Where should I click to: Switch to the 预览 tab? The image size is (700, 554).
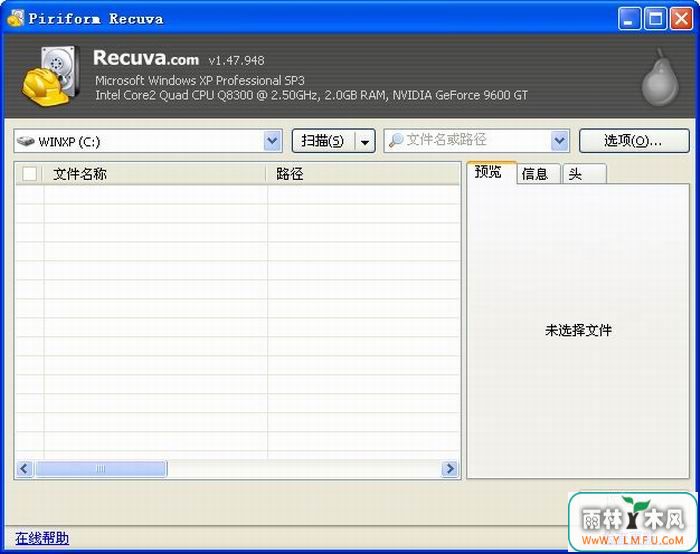[x=491, y=172]
